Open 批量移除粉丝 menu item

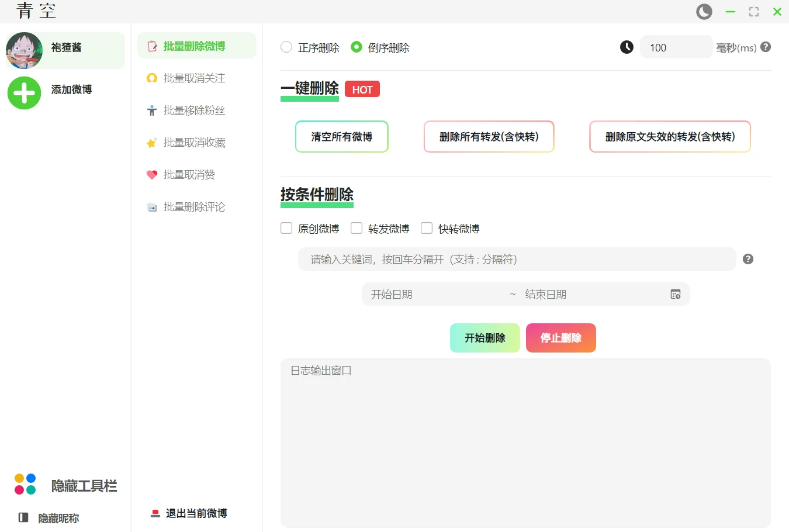[197, 110]
